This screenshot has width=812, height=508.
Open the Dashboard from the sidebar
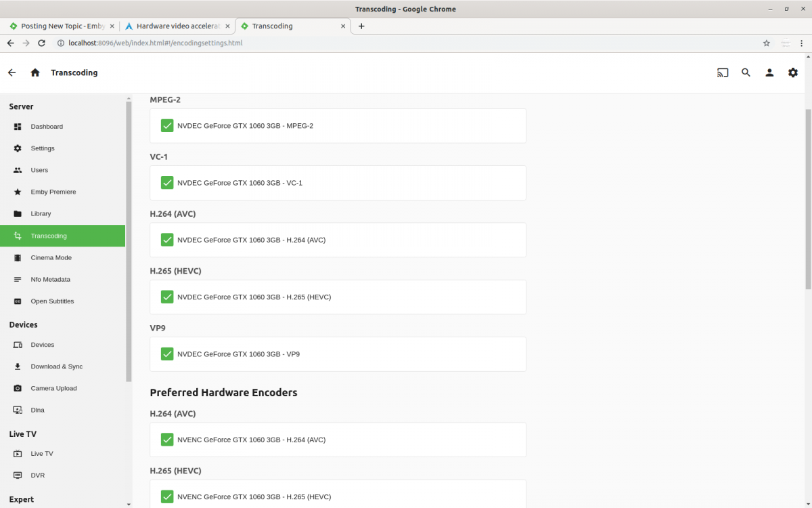coord(47,127)
